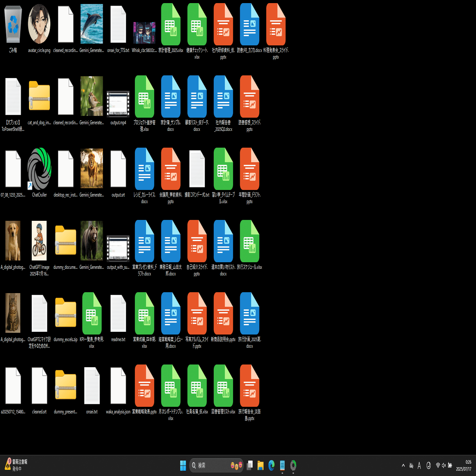The image size is (476, 476).
Task: Select the readme.txt file
Action: [x=118, y=313]
